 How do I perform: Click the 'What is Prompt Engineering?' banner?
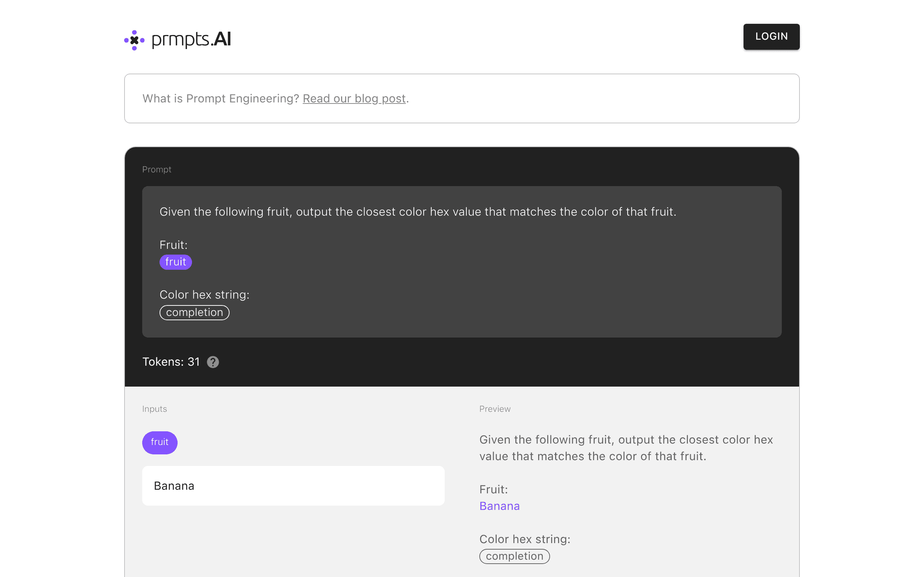click(462, 98)
